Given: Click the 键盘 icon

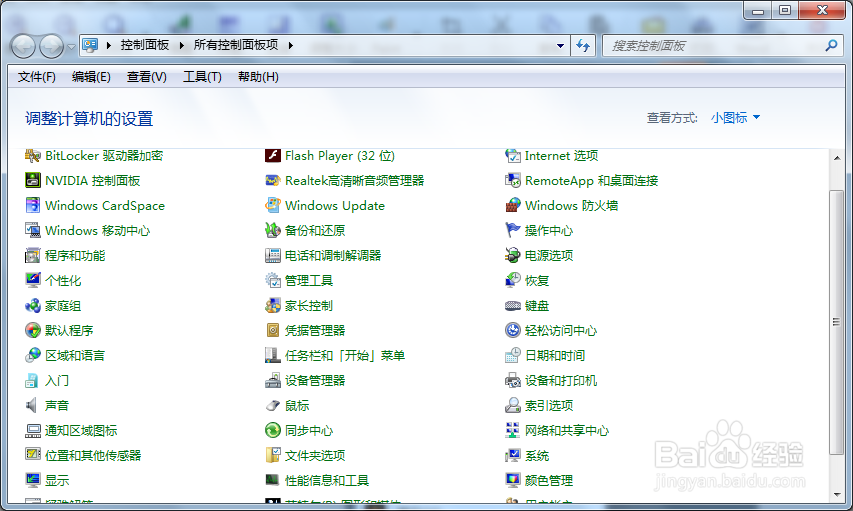Looking at the screenshot, I should click(x=512, y=305).
